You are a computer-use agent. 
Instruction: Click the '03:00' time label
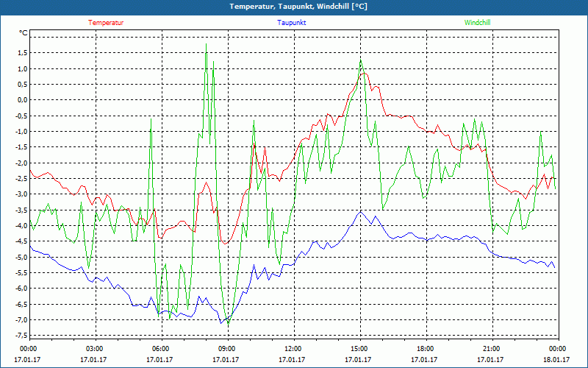click(x=94, y=349)
